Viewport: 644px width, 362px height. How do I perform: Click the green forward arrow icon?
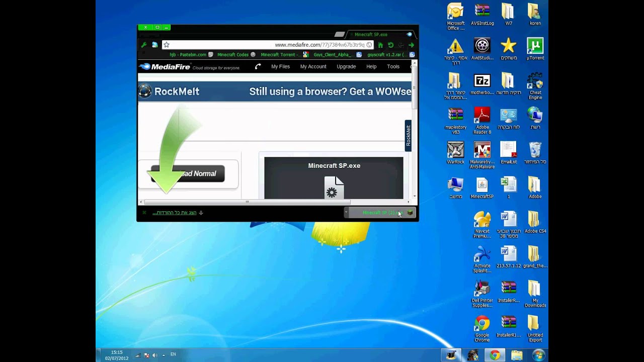(x=411, y=45)
